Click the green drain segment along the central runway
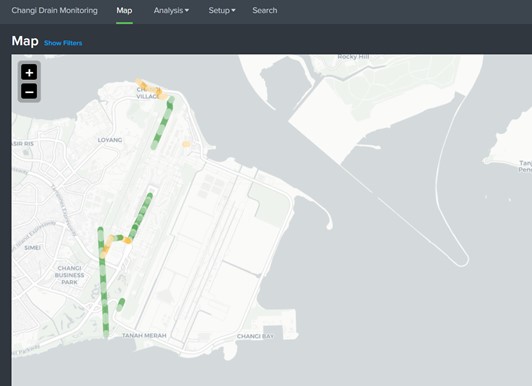 pos(141,214)
